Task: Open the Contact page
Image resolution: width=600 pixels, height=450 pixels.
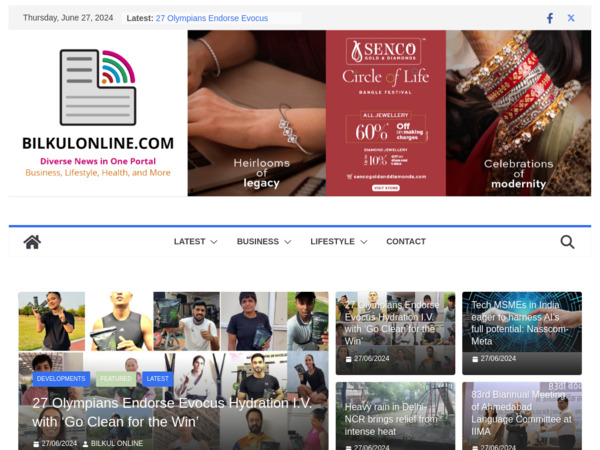Action: pyautogui.click(x=406, y=241)
